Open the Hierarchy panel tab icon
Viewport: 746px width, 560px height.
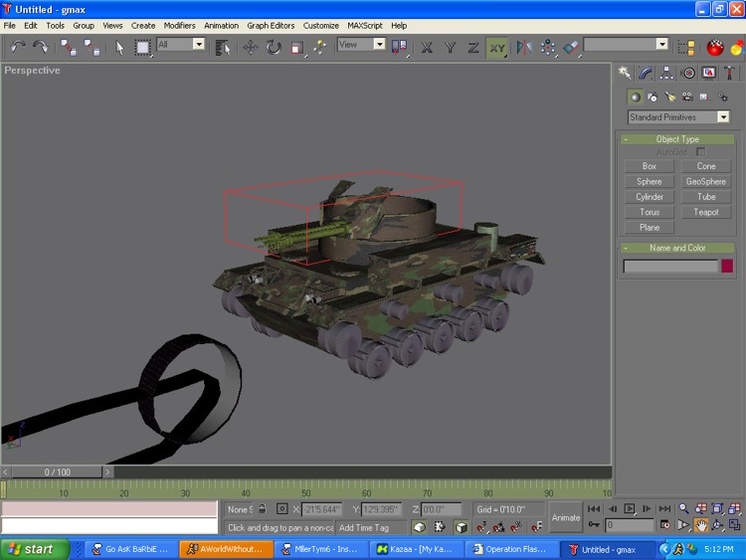(x=666, y=73)
